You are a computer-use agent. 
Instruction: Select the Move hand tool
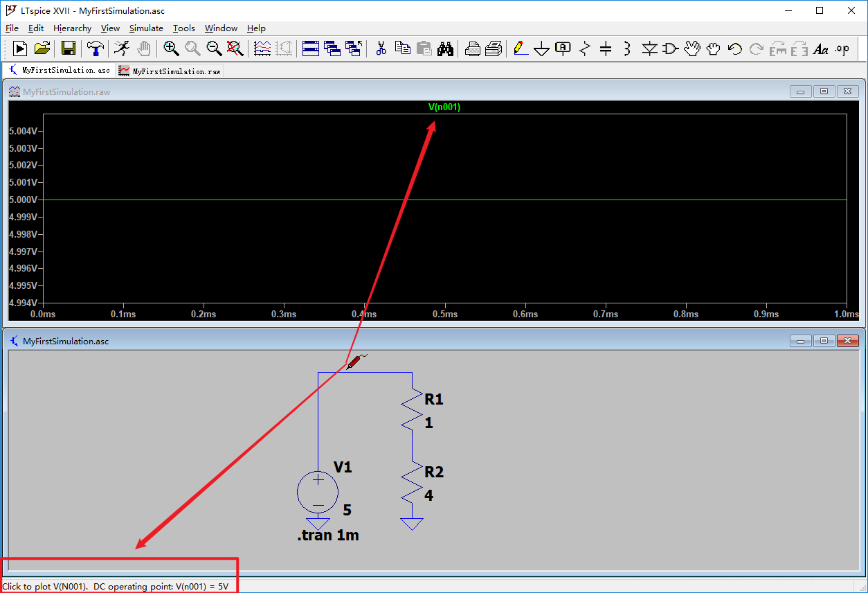692,48
